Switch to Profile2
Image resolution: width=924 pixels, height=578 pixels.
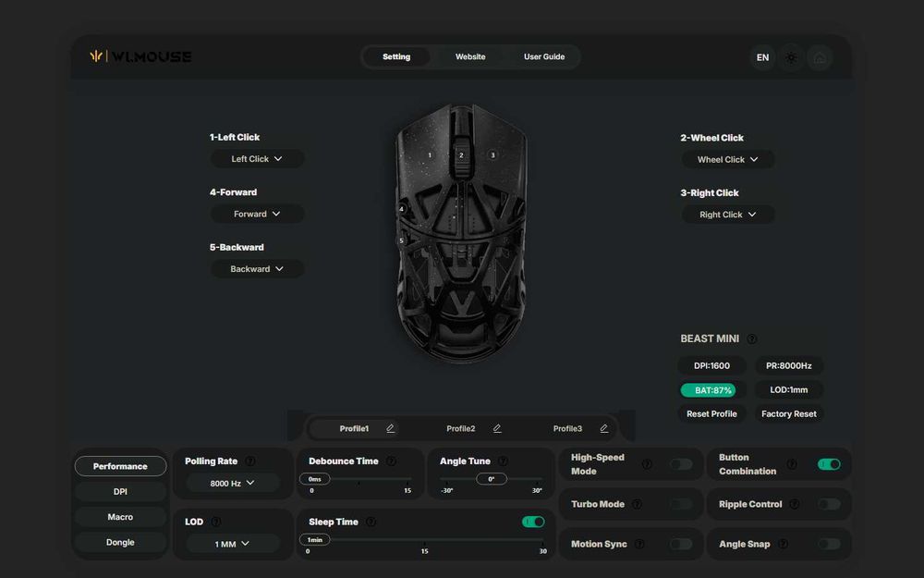461,429
